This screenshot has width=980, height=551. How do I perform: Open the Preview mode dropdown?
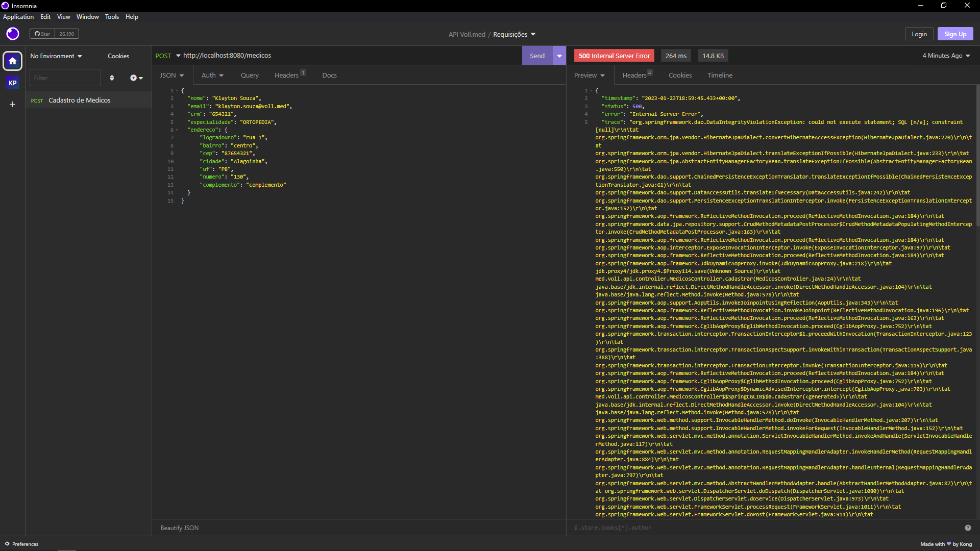click(590, 75)
